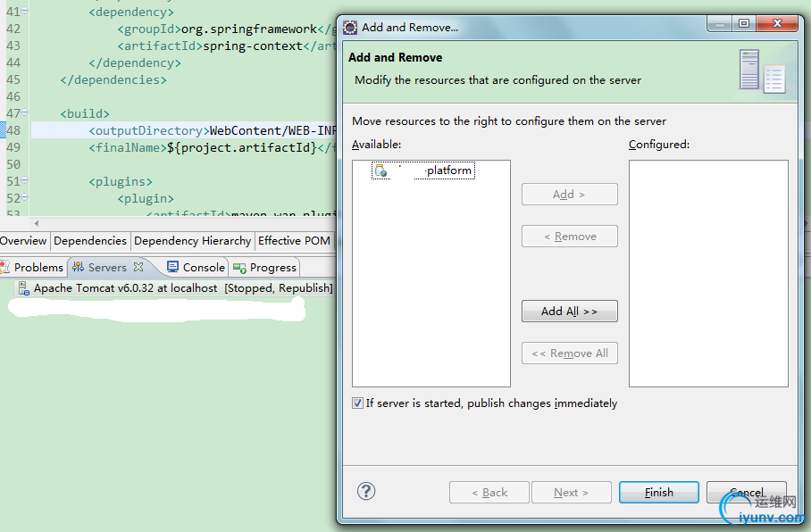The width and height of the screenshot is (811, 532).
Task: Select the platform module in Available list
Action: (x=422, y=170)
